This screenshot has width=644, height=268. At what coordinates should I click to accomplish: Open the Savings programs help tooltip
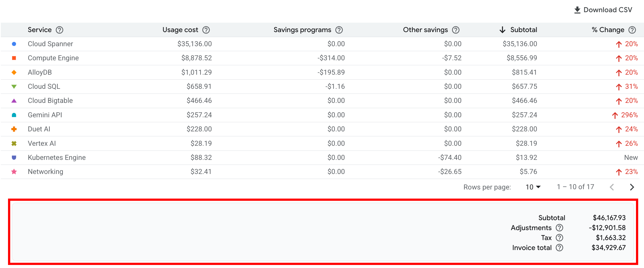(x=339, y=30)
